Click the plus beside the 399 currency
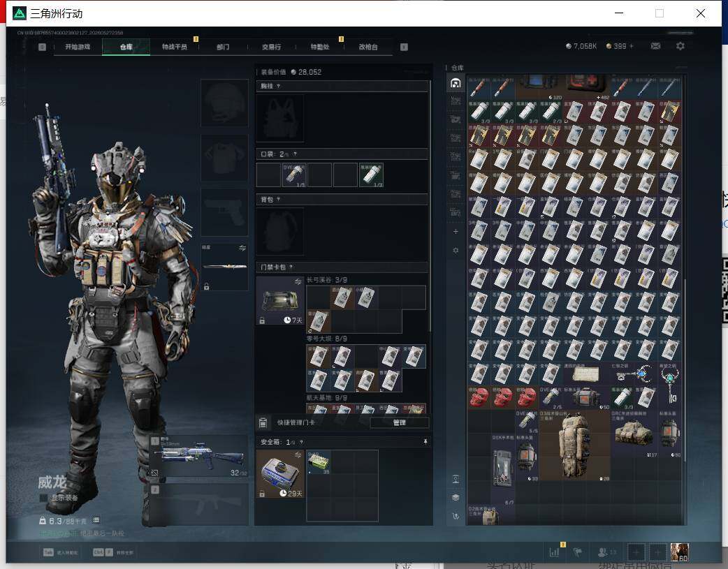Screen dimensions: 728x569 (632, 46)
